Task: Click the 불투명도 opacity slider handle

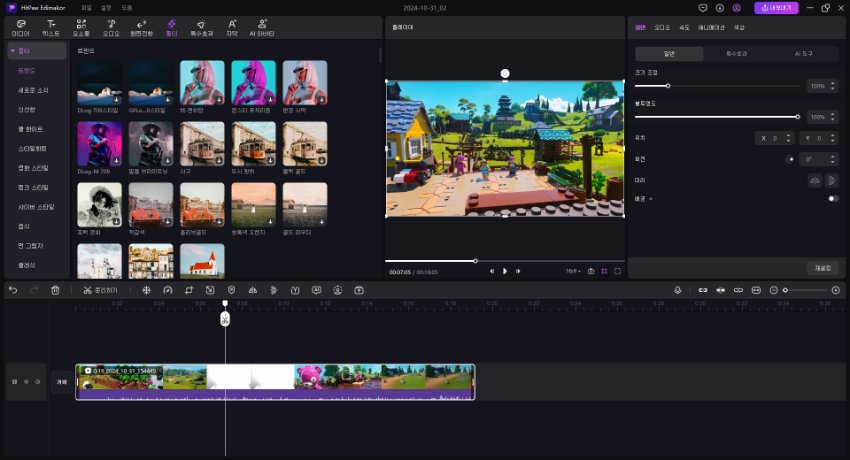Action: point(797,117)
